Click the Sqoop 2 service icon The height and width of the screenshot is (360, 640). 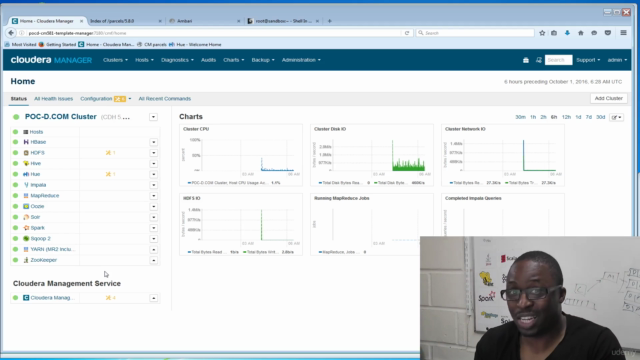click(x=26, y=238)
